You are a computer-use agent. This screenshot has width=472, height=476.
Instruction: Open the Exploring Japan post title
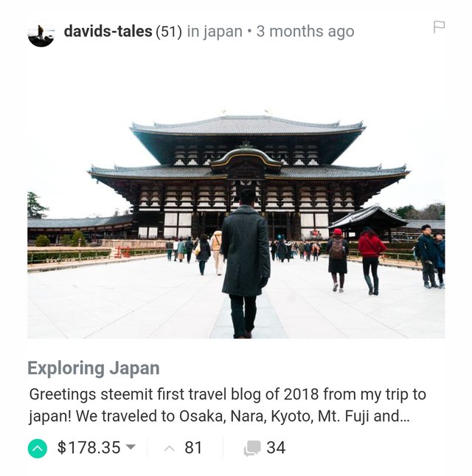94,368
